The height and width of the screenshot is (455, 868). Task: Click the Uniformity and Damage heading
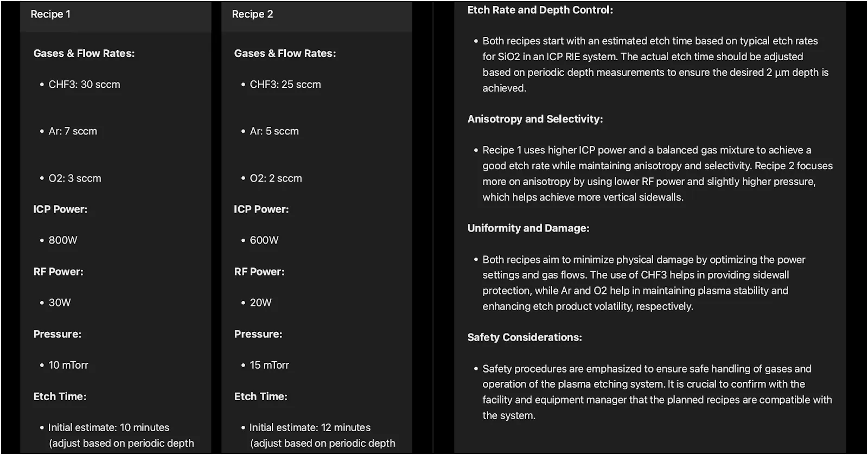[528, 228]
